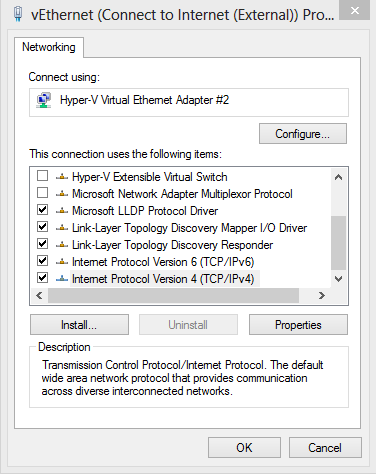376x475 pixels.
Task: Uncheck Link-Layer Topology Discovery Mapper I/O Driver
Action: point(42,227)
